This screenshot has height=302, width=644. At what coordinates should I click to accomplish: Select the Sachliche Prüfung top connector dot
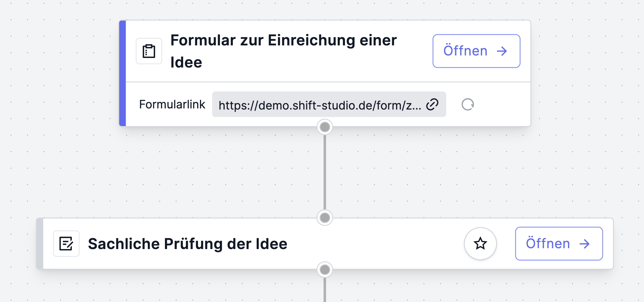[325, 218]
